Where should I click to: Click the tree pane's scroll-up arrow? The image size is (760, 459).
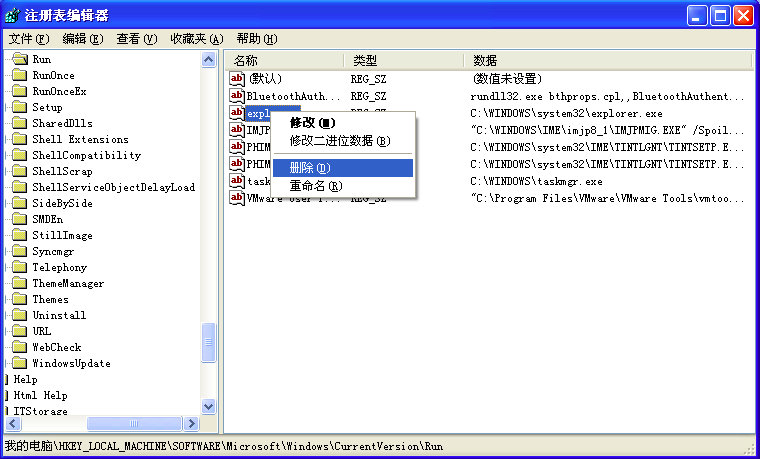[x=208, y=60]
